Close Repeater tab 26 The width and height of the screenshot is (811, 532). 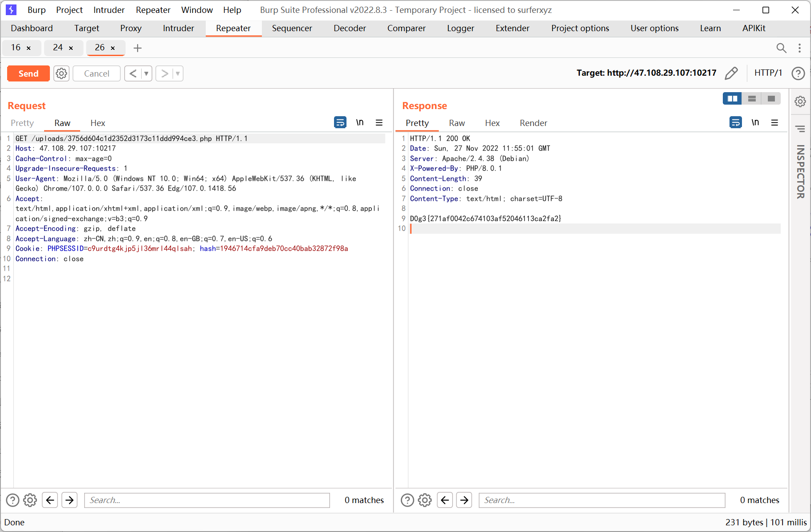(x=113, y=48)
